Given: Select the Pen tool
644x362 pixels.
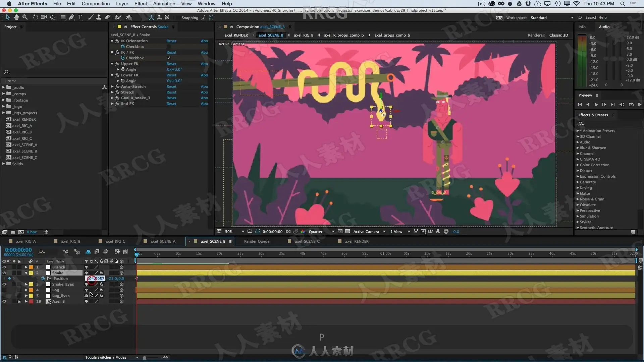Looking at the screenshot, I should [x=71, y=17].
